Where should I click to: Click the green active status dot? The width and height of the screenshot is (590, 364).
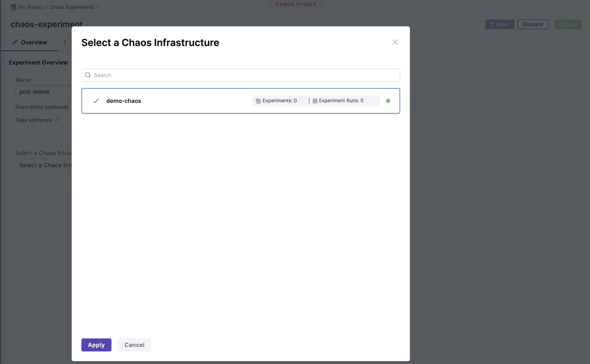click(x=388, y=101)
